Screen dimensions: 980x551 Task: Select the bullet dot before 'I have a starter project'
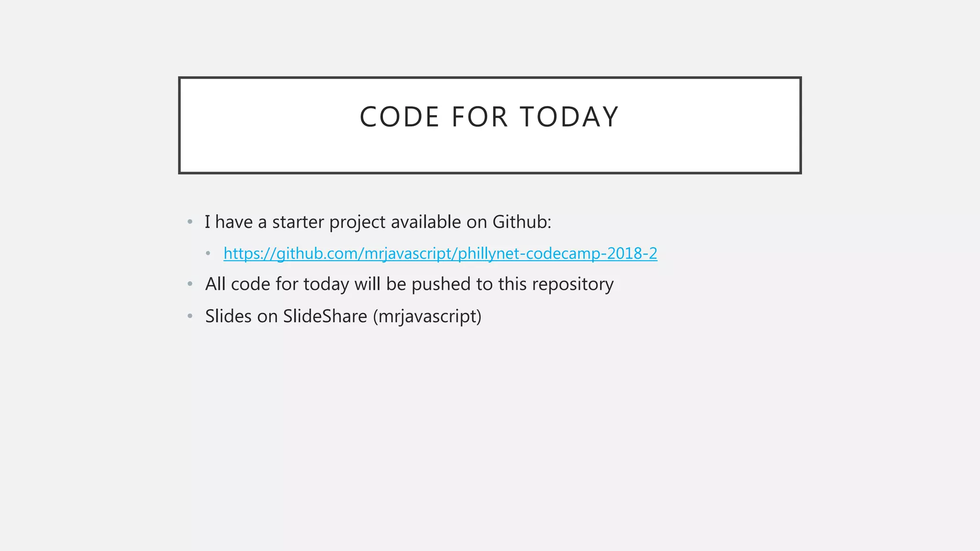tap(190, 222)
